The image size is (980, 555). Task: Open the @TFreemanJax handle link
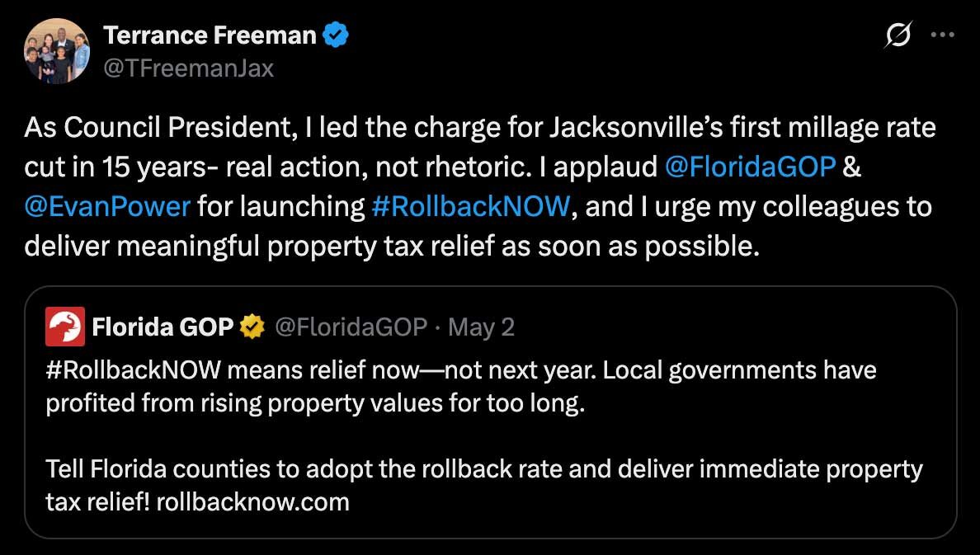coord(188,68)
